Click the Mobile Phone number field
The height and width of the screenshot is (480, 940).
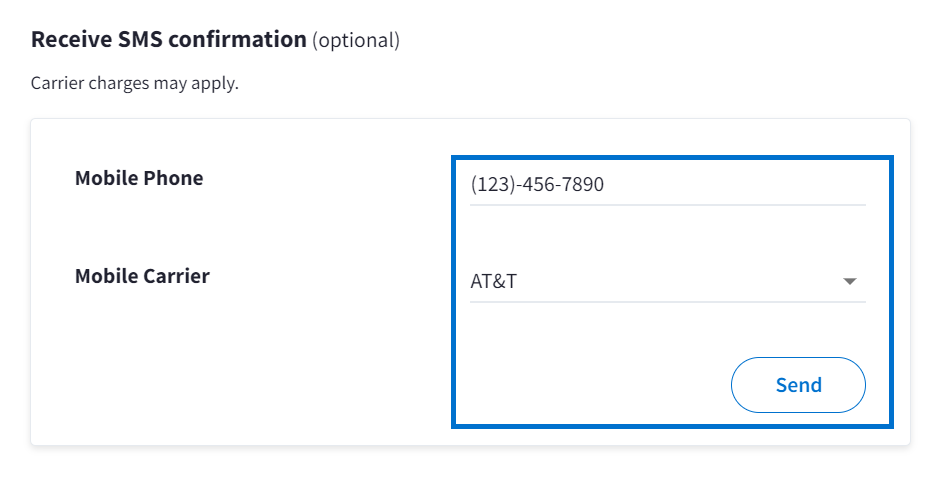(x=667, y=185)
